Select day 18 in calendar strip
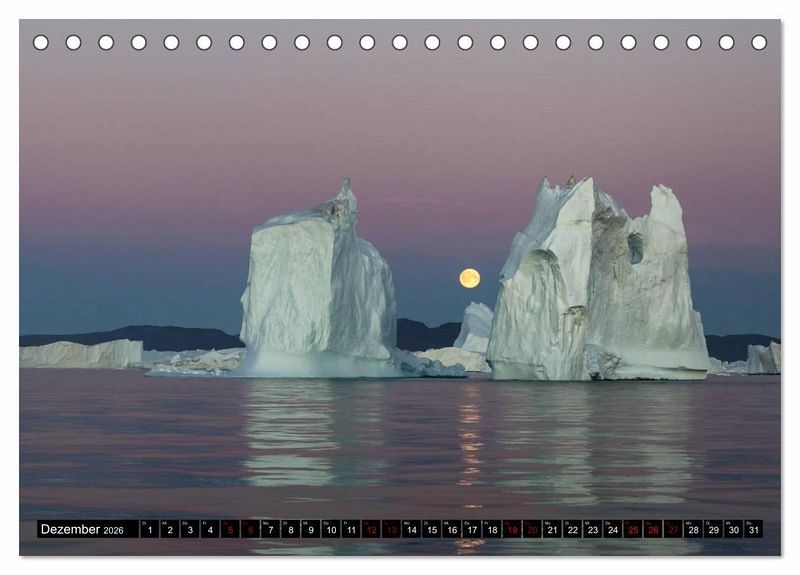This screenshot has width=800, height=575. point(492,529)
